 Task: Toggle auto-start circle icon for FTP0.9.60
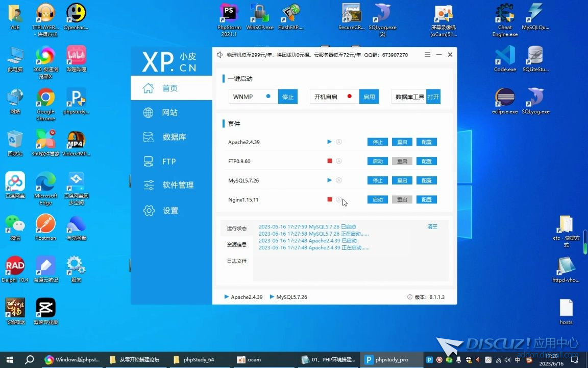tap(338, 161)
